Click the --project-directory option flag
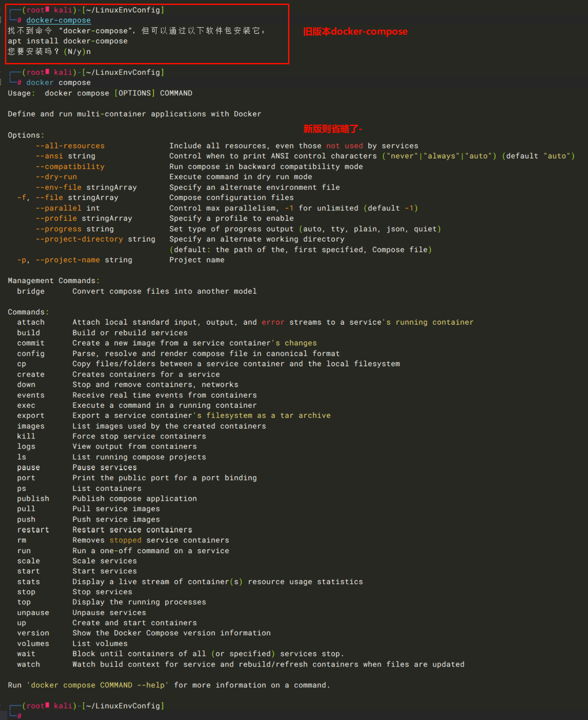The image size is (588, 720). click(79, 239)
